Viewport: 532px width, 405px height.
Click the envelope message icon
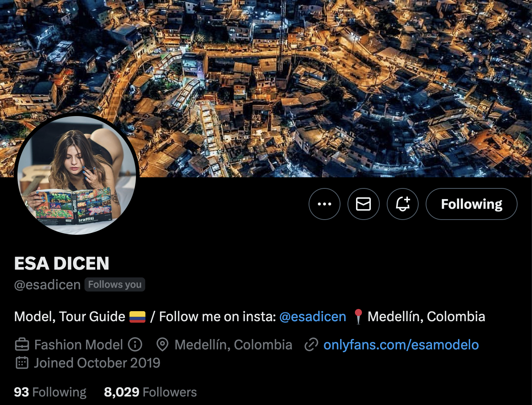click(x=363, y=204)
